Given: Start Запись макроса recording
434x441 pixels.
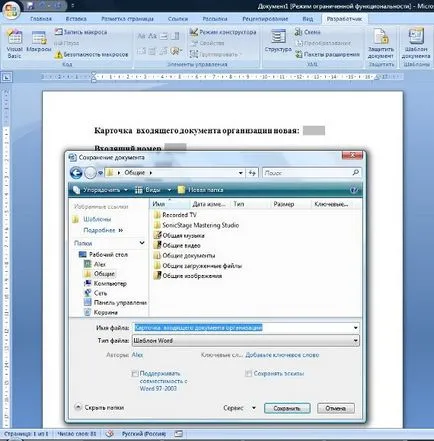Looking at the screenshot, I should 81,32.
